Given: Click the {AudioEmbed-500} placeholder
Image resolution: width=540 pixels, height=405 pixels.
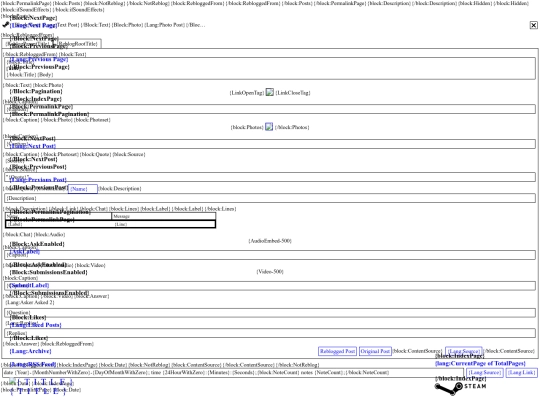Looking at the screenshot, I should pyautogui.click(x=270, y=241).
